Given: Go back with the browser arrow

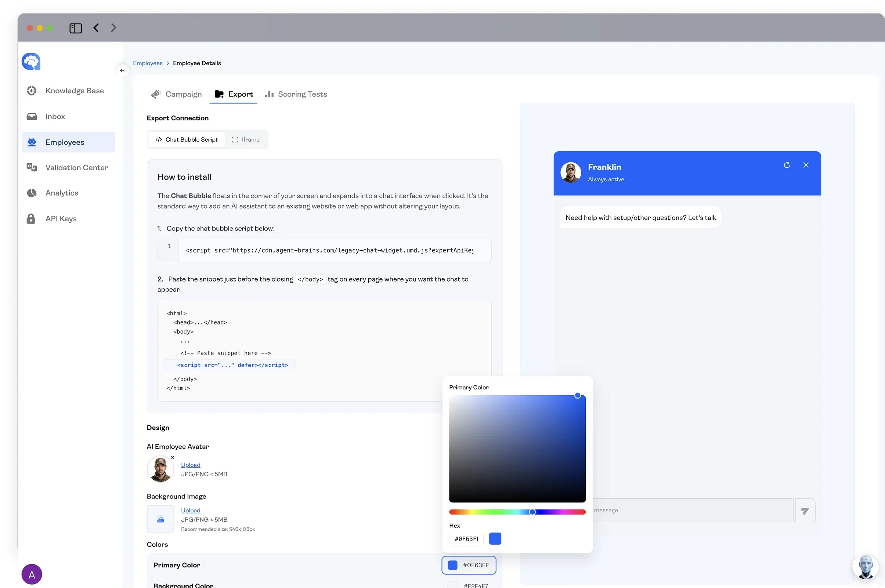Looking at the screenshot, I should (x=96, y=28).
